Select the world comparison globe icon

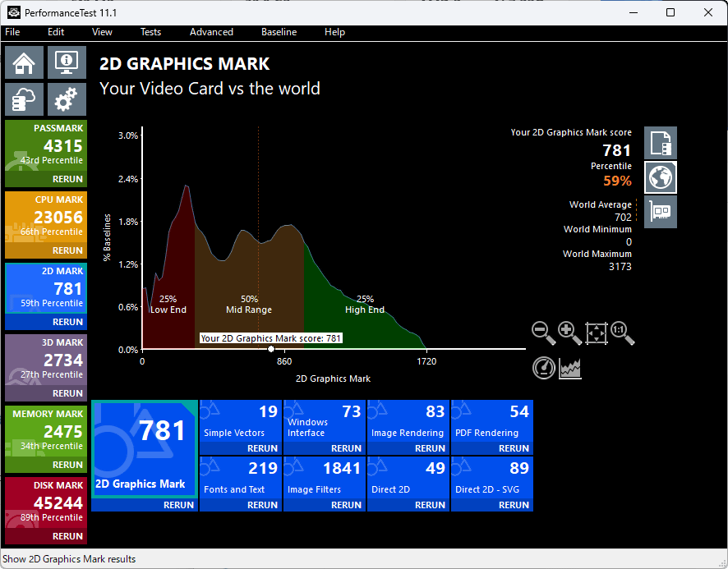(660, 177)
